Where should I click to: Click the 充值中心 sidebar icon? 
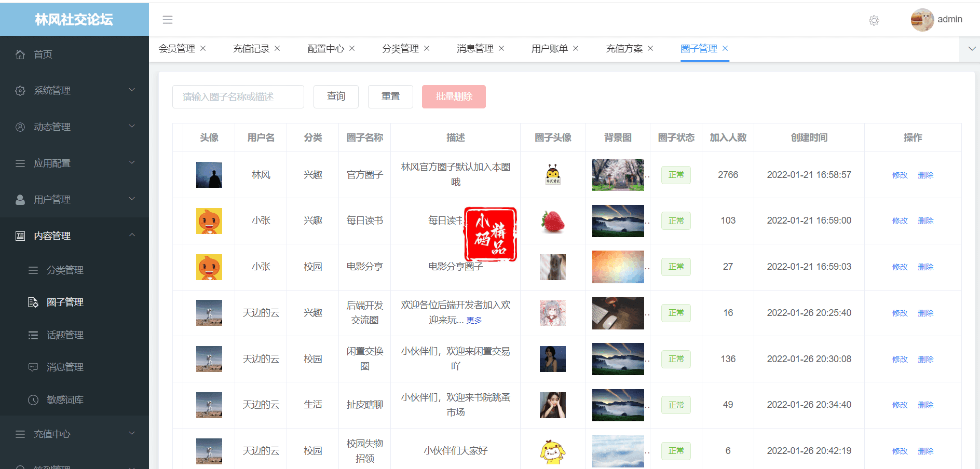point(20,434)
